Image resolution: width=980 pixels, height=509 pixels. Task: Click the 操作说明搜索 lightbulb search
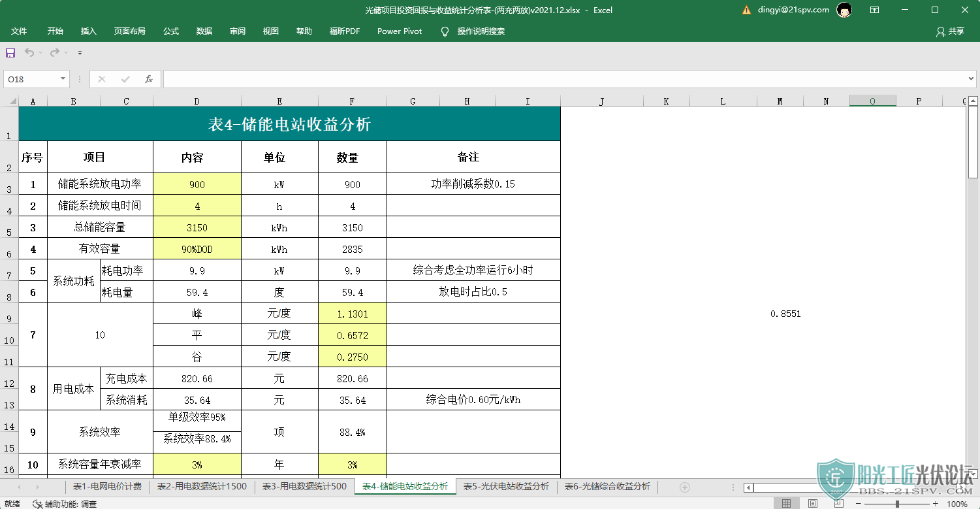pos(473,31)
